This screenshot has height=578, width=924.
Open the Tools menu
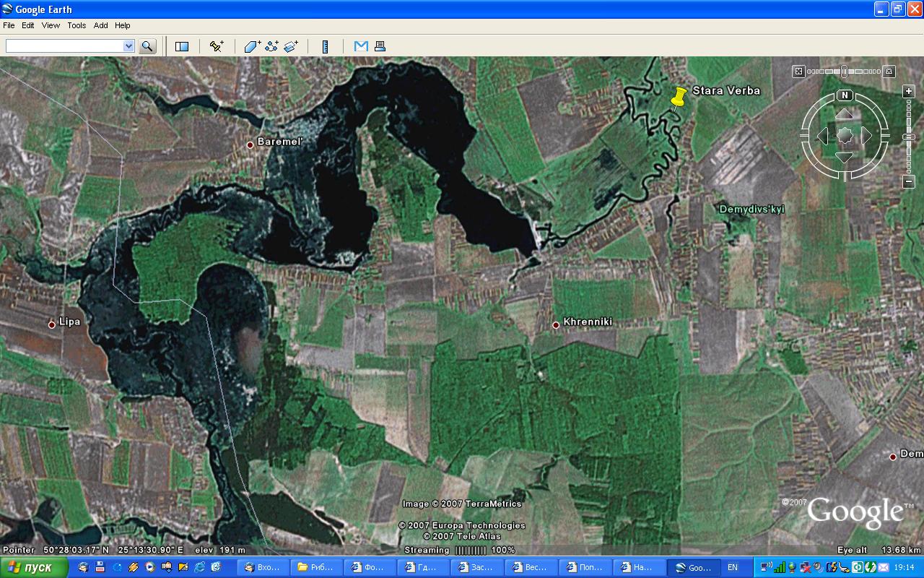click(x=77, y=25)
